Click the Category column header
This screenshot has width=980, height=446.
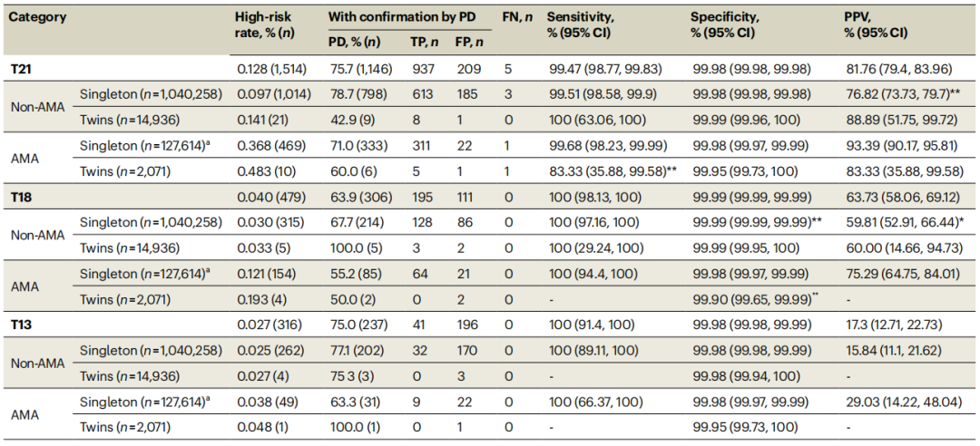tap(36, 17)
